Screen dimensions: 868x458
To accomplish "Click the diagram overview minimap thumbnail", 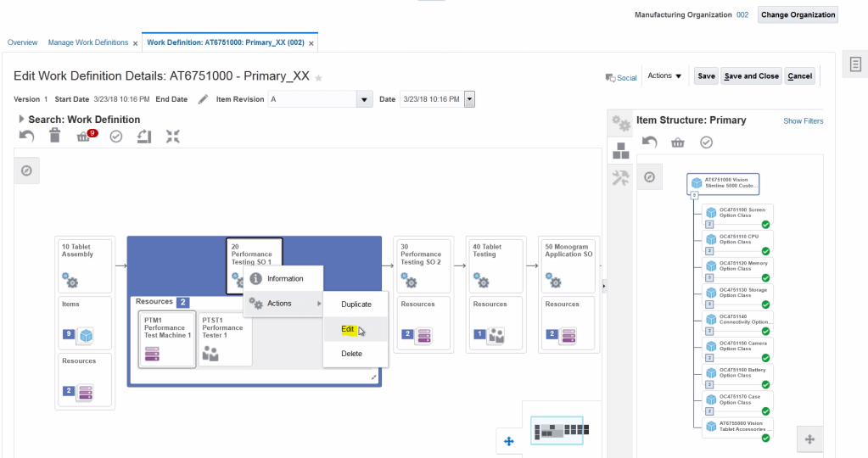I will coord(557,431).
